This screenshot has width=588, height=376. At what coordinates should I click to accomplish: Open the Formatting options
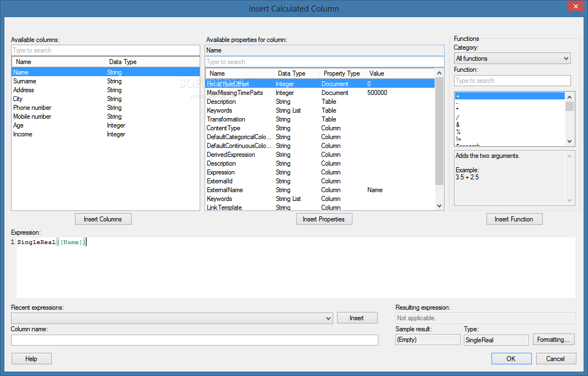pos(554,340)
